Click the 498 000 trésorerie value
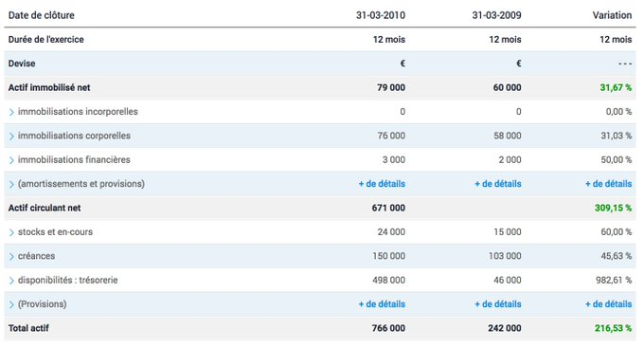Image resolution: width=644 pixels, height=348 pixels. tap(388, 280)
